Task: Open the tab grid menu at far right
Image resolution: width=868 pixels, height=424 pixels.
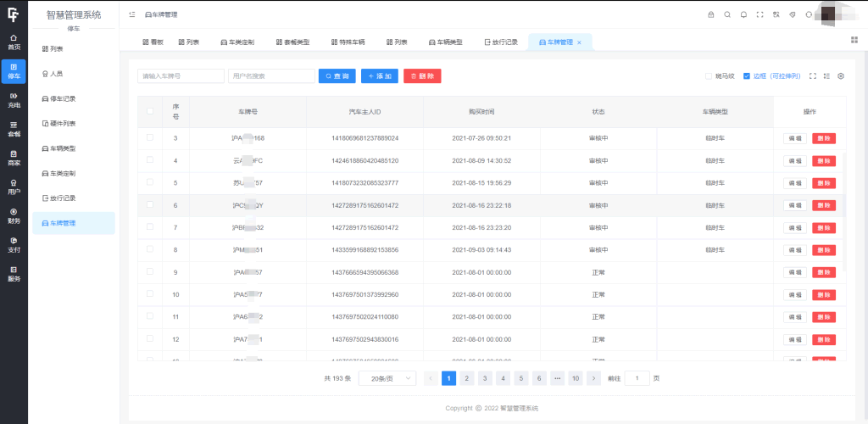Action: (x=854, y=40)
